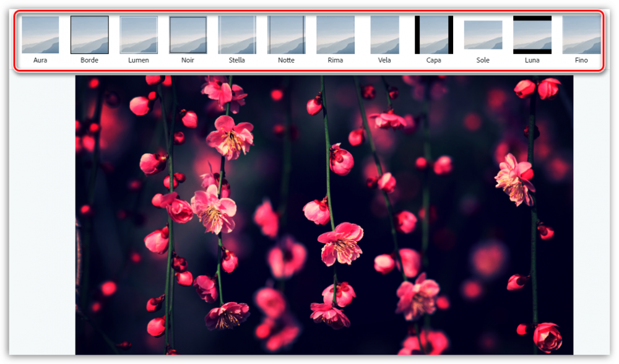Viewport: 619px width, 364px height.
Task: Apply the Borde frame preview
Action: (x=90, y=35)
